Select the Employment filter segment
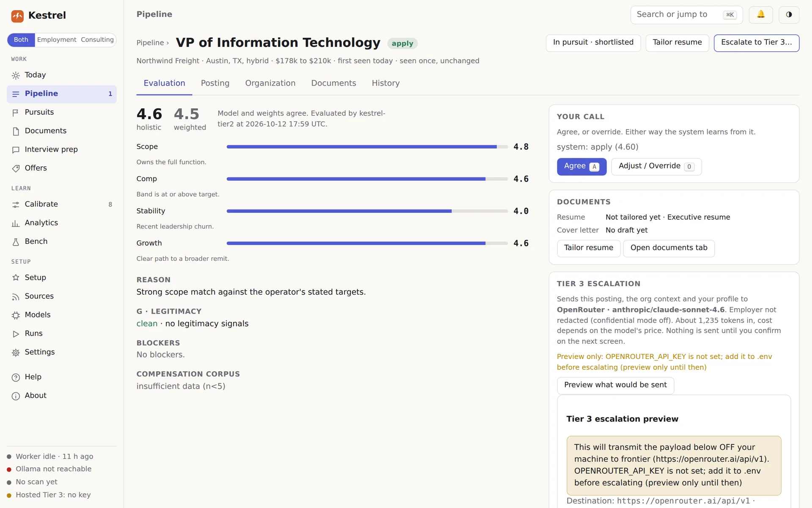Screen dimensions: 812x508 [57, 40]
